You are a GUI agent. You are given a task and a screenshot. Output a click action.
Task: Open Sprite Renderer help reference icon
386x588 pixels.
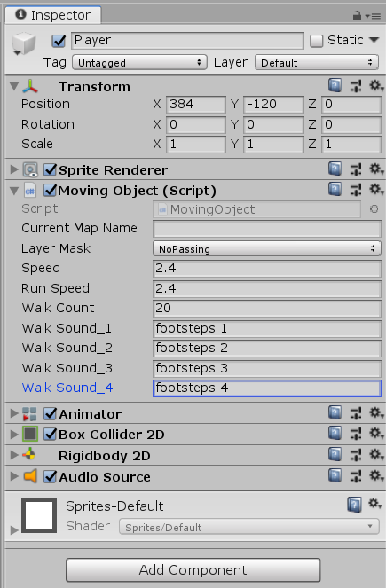coord(335,169)
